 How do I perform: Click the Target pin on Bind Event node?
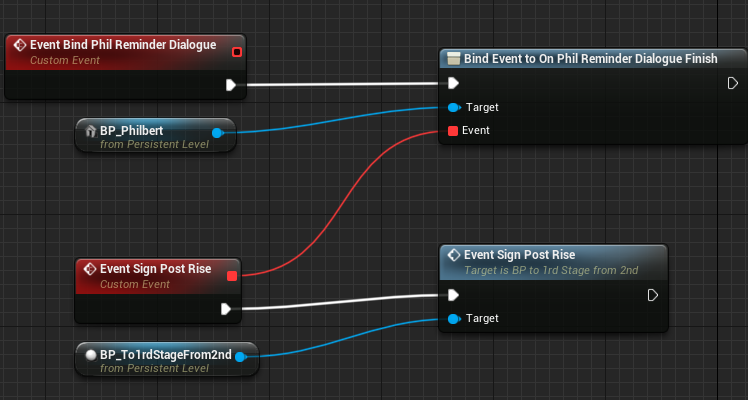tap(454, 107)
